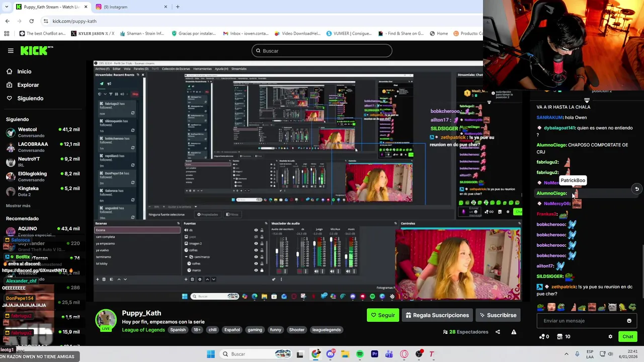The image size is (644, 362).
Task: Open the taskbar clock showing 22:41
Action: point(628,354)
